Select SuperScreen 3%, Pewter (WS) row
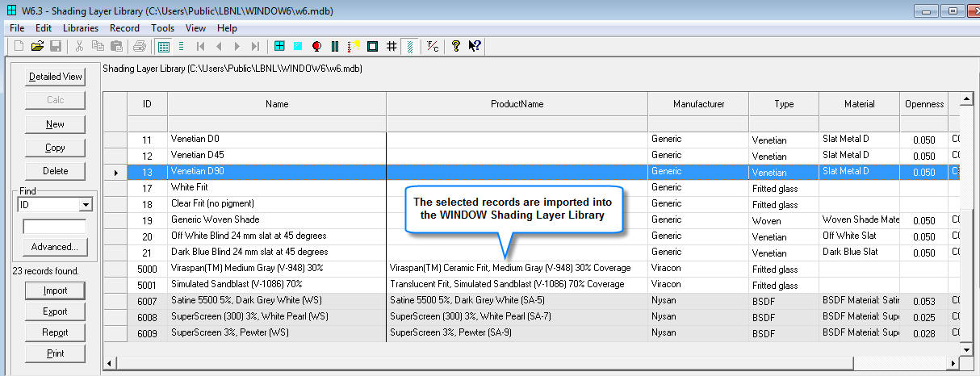Viewport: 980px width, 376px height. [533, 333]
